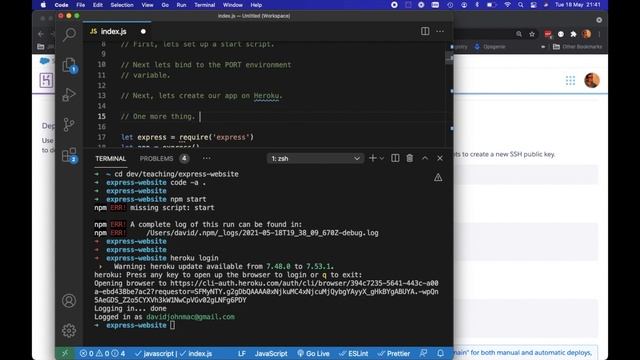The width and height of the screenshot is (640, 360).
Task: Open the Help menu
Action: [x=256, y=5]
